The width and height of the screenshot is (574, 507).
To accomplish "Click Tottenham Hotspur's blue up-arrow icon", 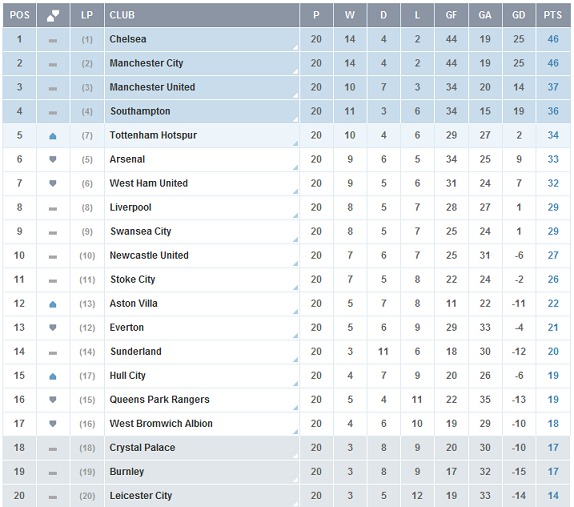I will 53,136.
